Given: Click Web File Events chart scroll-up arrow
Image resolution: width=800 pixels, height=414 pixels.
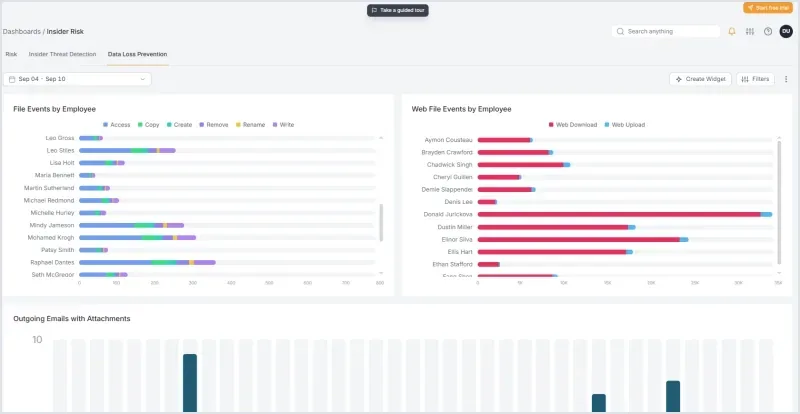Looking at the screenshot, I should pos(779,138).
